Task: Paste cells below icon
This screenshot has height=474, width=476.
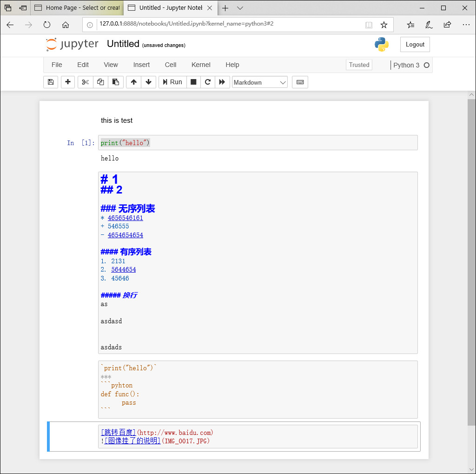Action: pyautogui.click(x=116, y=82)
